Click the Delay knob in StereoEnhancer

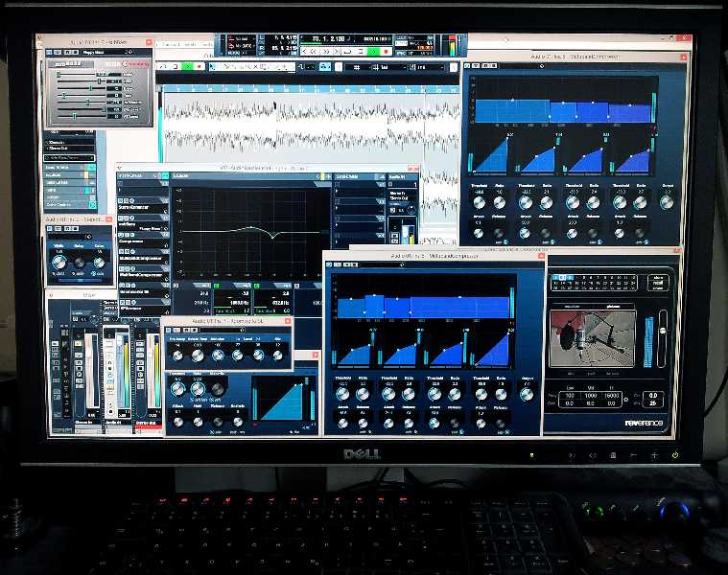80,263
